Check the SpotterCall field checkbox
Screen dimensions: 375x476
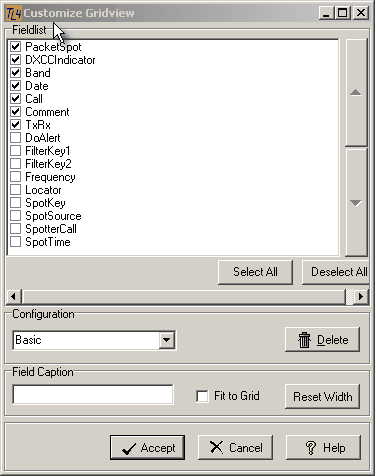(x=15, y=229)
